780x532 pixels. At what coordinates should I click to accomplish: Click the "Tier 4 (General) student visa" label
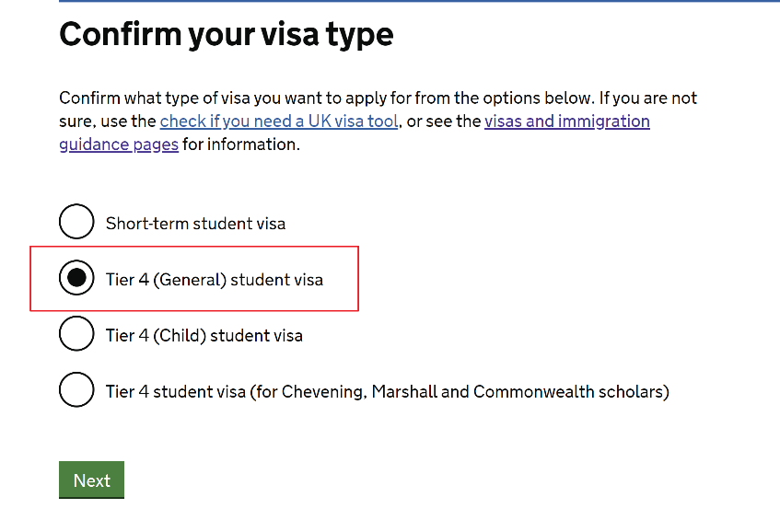[214, 279]
